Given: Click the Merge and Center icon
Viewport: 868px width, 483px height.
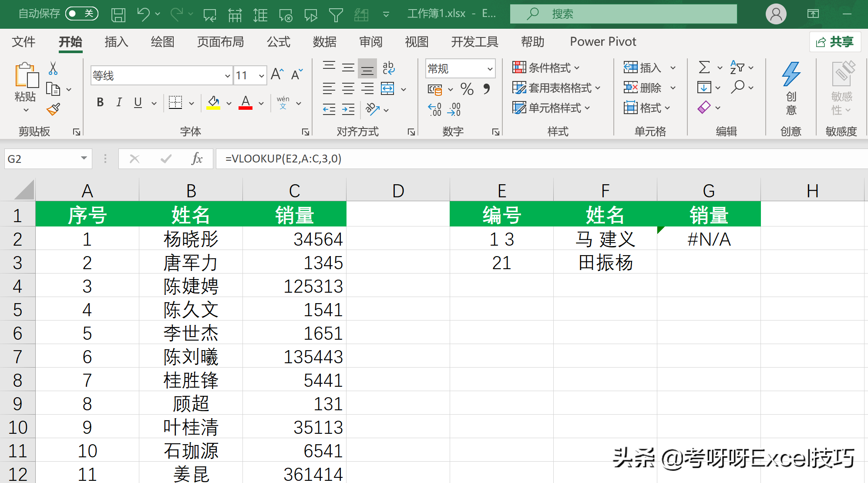Looking at the screenshot, I should coord(387,89).
